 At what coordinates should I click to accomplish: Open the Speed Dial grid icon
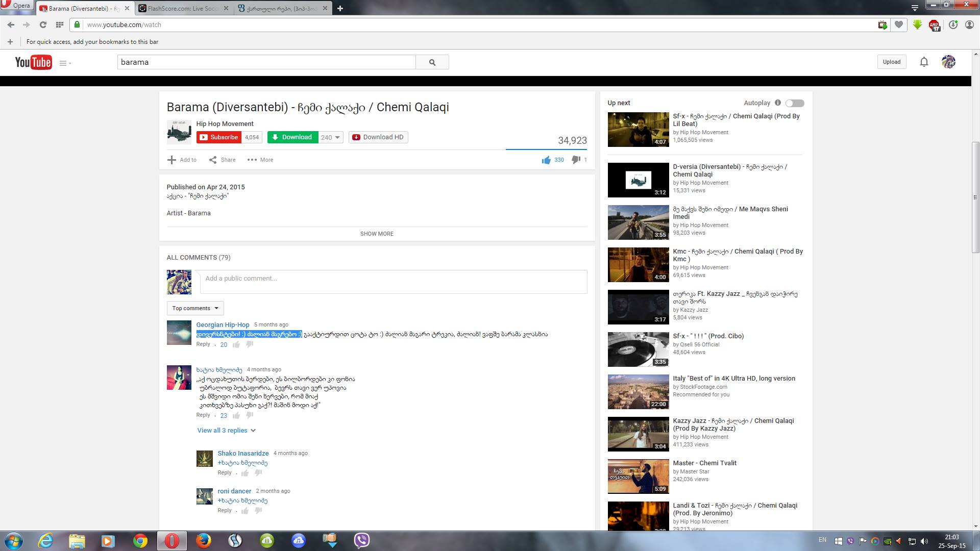click(x=60, y=24)
